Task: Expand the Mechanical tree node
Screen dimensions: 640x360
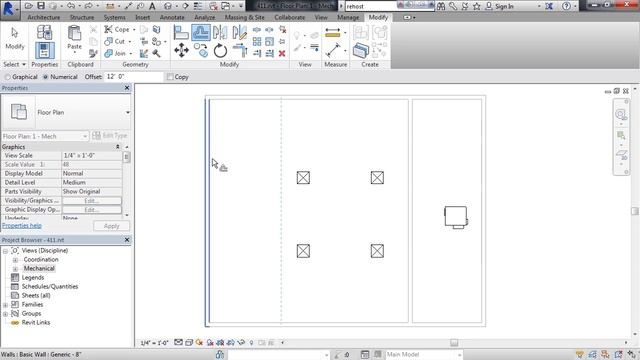Action: [15, 269]
